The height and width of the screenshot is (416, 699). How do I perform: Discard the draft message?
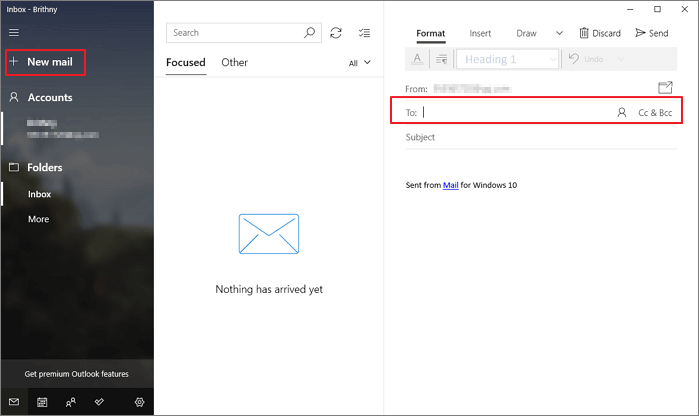click(600, 33)
